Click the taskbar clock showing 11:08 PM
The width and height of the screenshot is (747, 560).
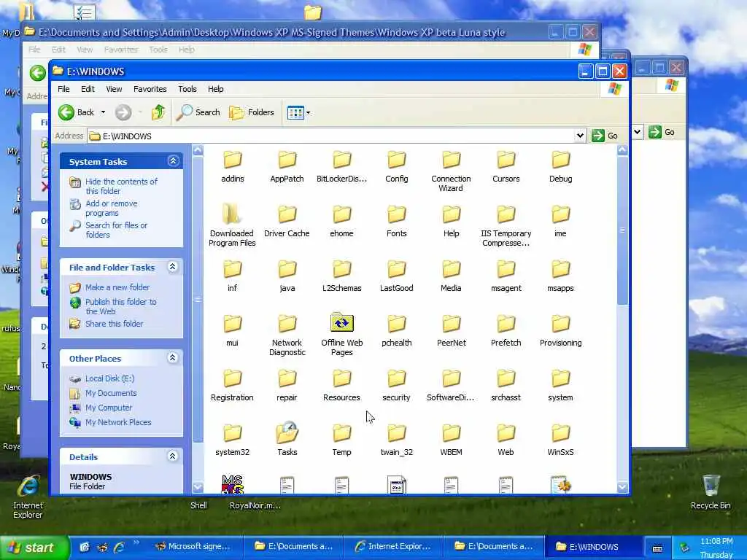716,542
